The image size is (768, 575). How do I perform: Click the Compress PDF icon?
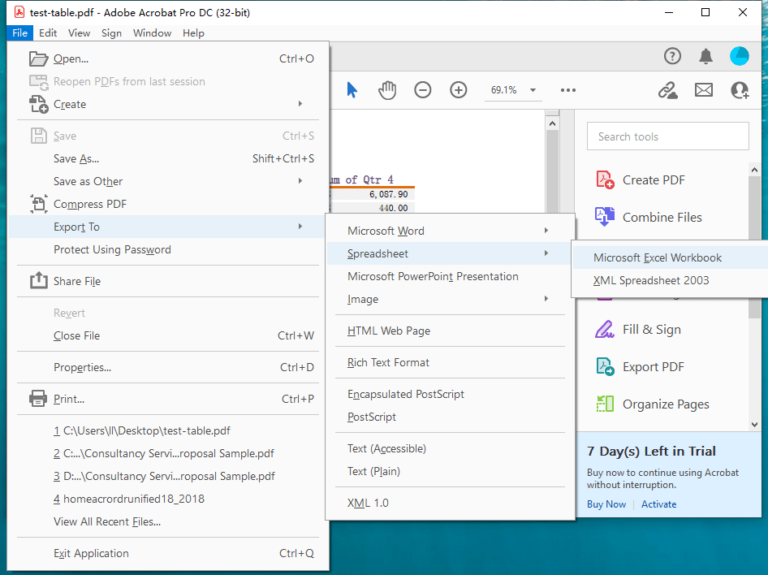[x=39, y=204]
